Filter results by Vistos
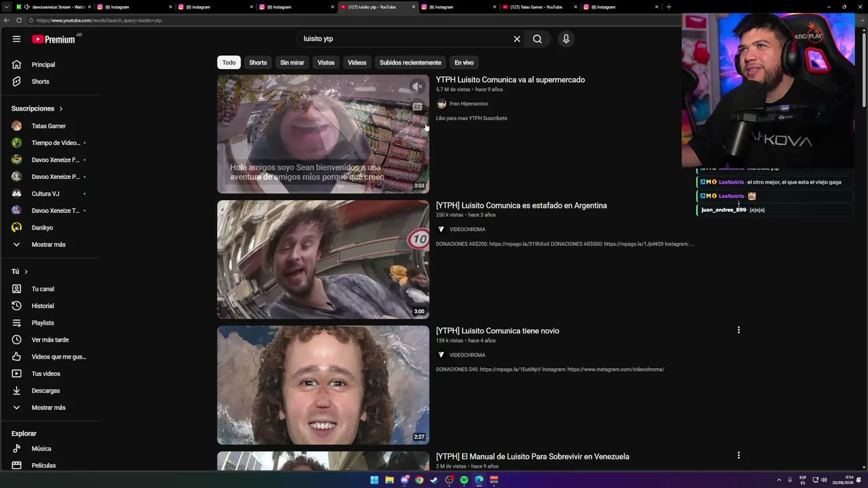Image resolution: width=868 pixels, height=488 pixels. coord(326,62)
